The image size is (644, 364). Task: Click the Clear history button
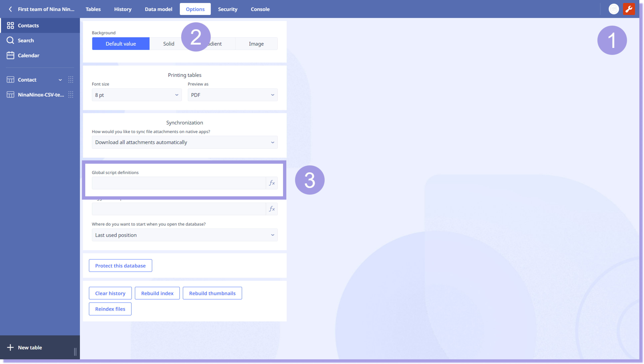110,293
